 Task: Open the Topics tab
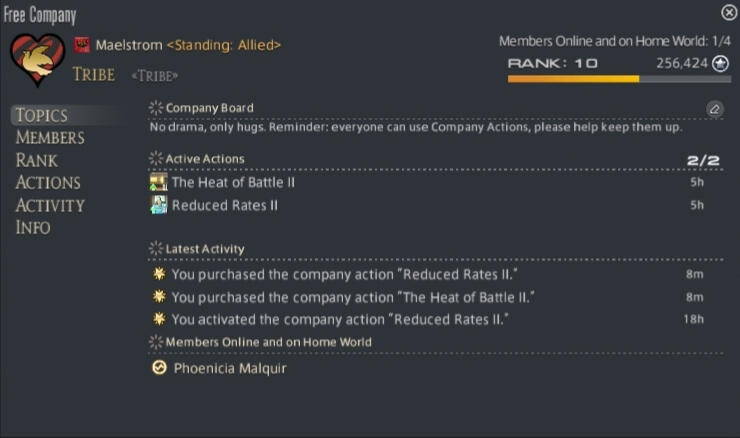point(42,115)
